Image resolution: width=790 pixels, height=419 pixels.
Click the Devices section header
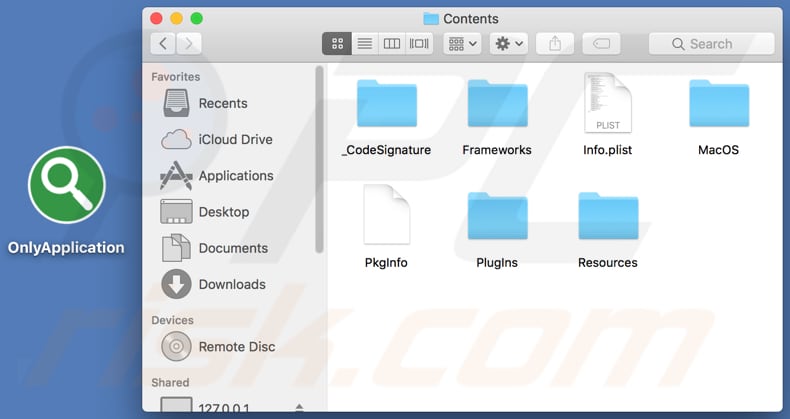(172, 320)
